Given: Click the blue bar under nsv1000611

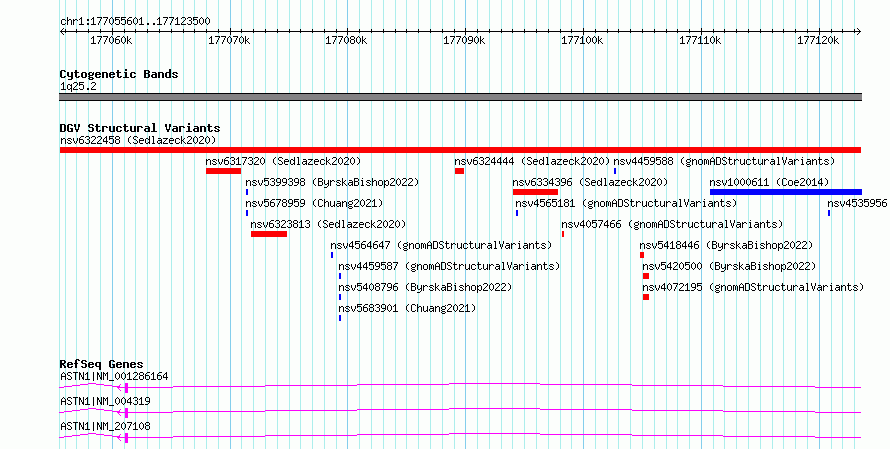Looking at the screenshot, I should 786,192.
